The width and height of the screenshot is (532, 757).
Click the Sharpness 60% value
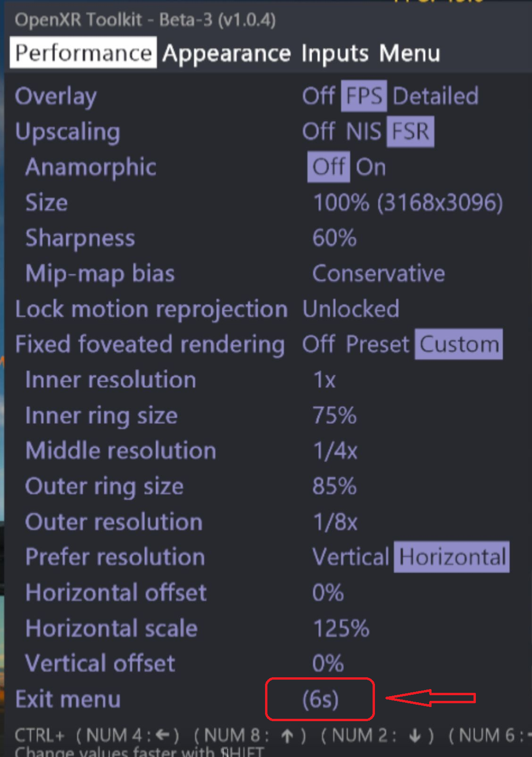click(334, 238)
